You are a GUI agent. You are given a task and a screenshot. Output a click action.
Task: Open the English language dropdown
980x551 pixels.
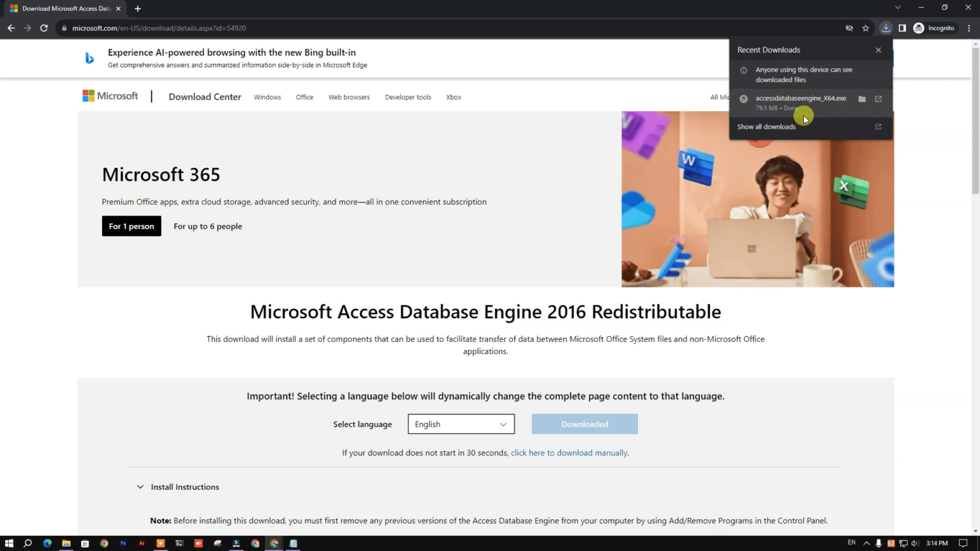pyautogui.click(x=461, y=423)
